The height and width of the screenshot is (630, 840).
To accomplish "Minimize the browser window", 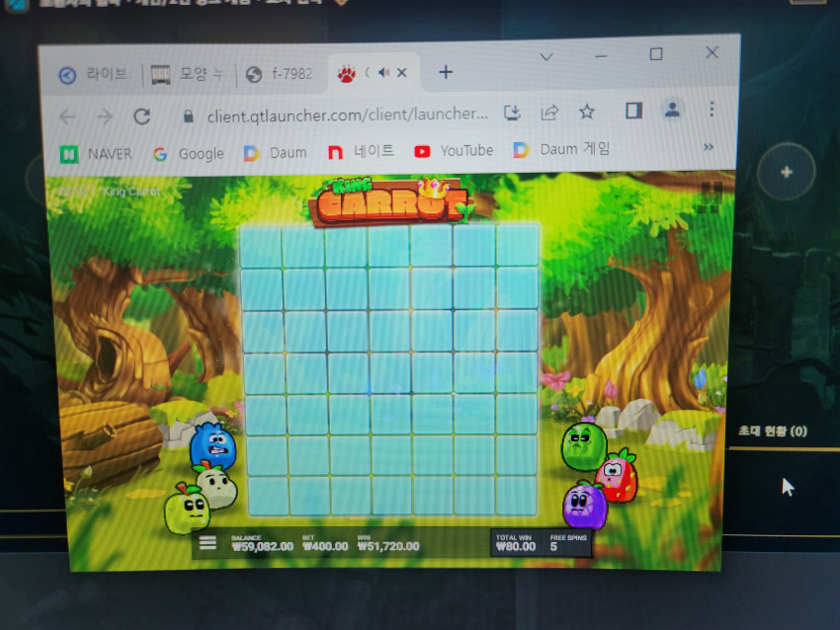I will 601,55.
